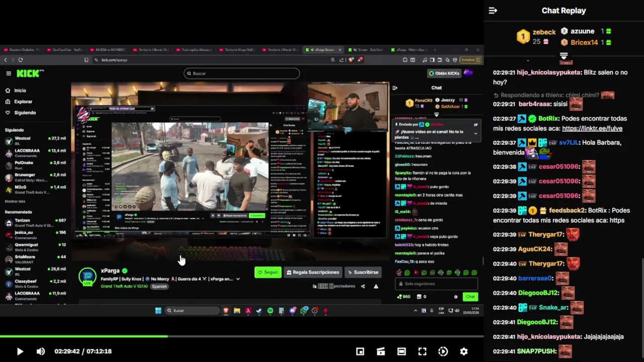
Task: Open PoiOnako channel in followed list
Action: click(x=35, y=165)
